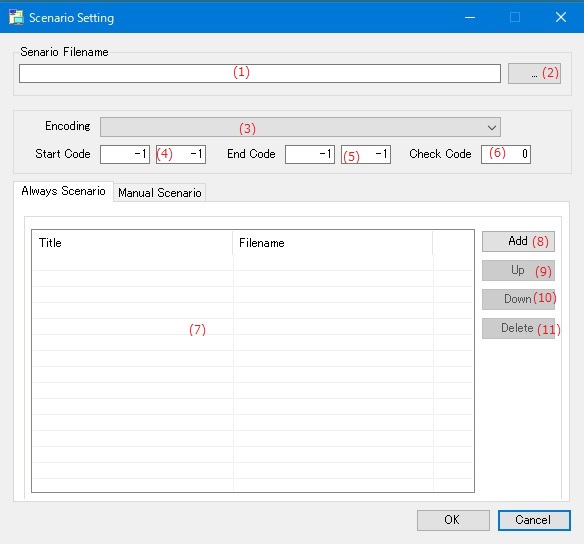Focus the Check Code field
Viewport: 584px width, 544px height.
[x=506, y=154]
